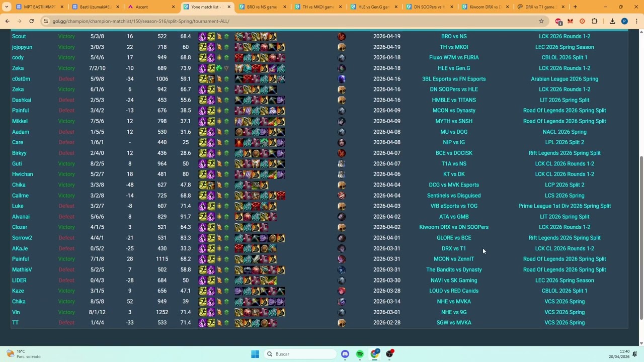
Task: Click the enemy champion icon in c0st0m's row
Action: pos(342,79)
